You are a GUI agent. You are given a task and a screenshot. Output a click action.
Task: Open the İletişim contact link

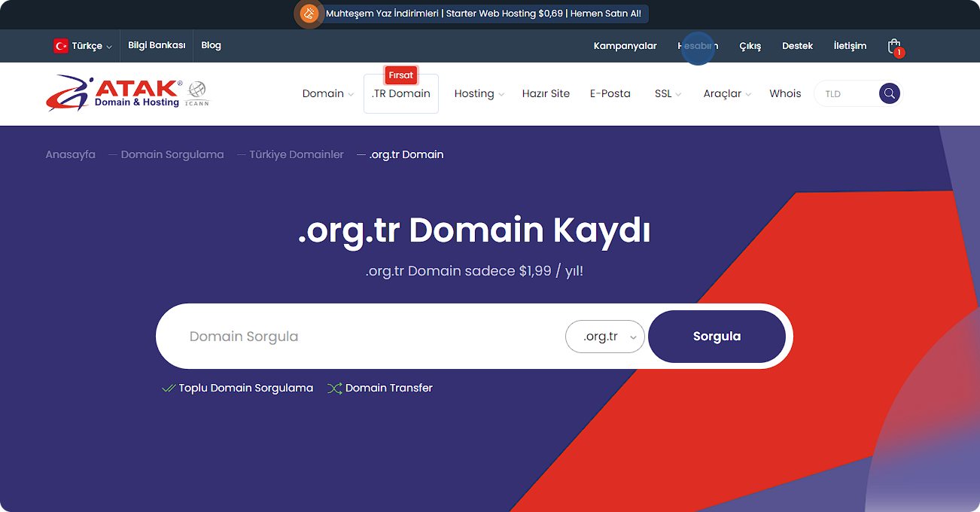[x=850, y=46]
